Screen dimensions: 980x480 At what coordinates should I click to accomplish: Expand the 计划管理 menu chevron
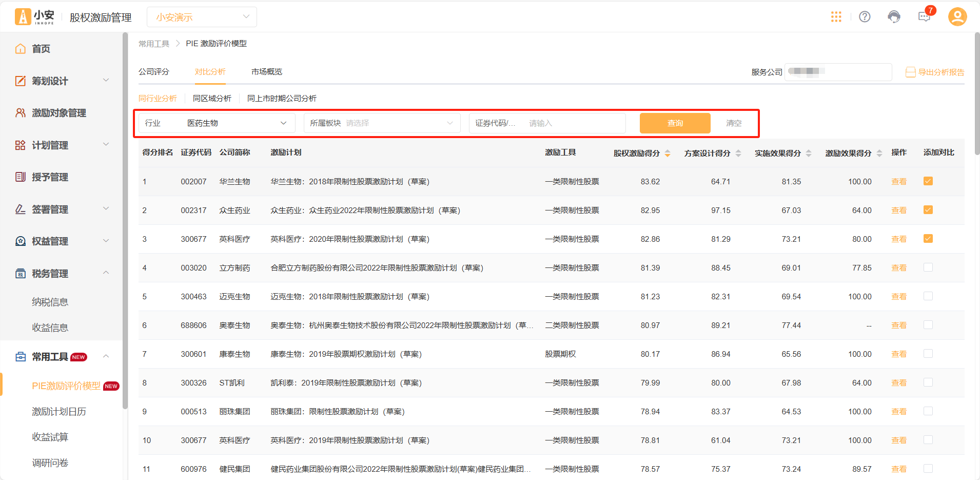[106, 144]
